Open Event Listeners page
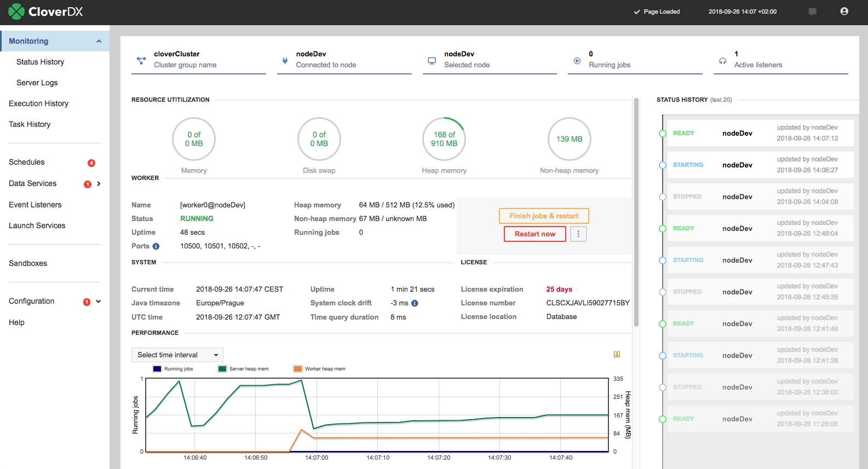The height and width of the screenshot is (469, 868). (x=35, y=205)
